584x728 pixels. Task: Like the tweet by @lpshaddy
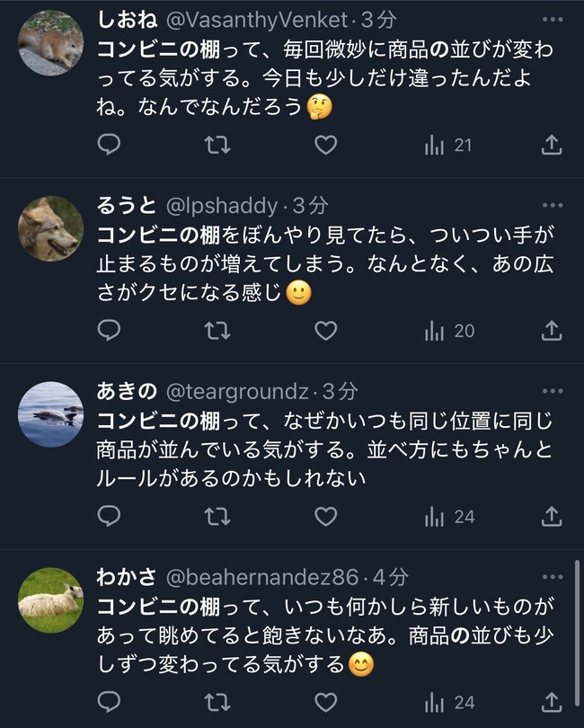click(326, 331)
